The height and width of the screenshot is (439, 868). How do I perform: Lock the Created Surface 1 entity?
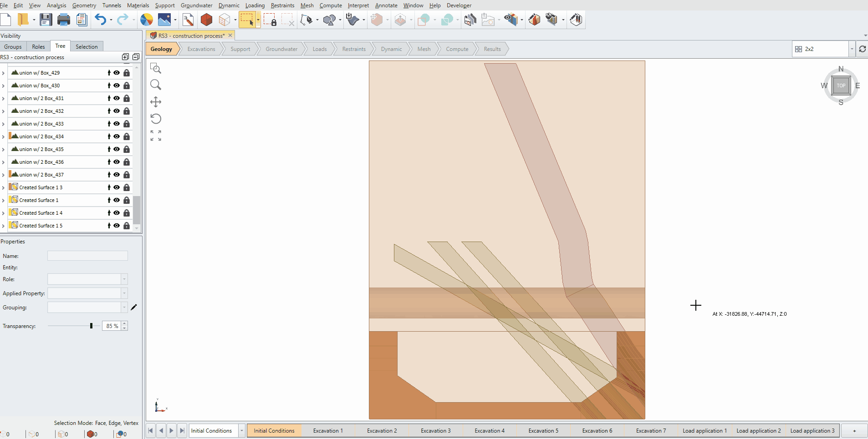pos(127,200)
